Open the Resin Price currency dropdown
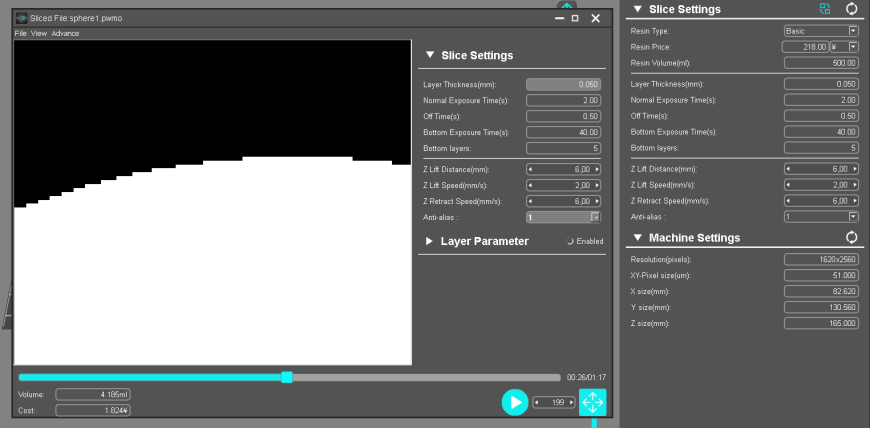The width and height of the screenshot is (870, 428). point(853,47)
